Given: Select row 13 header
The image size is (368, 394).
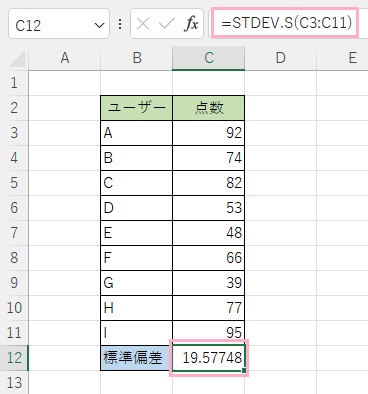Looking at the screenshot, I should pos(14,383).
